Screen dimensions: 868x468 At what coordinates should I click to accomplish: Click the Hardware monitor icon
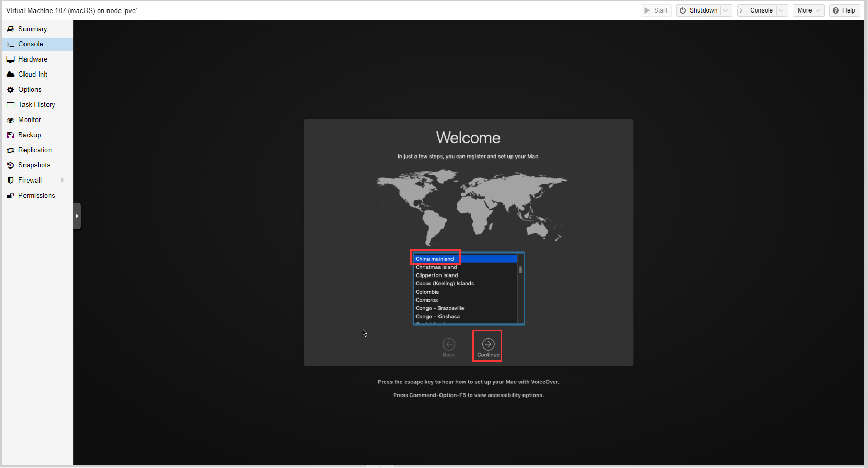(x=10, y=59)
